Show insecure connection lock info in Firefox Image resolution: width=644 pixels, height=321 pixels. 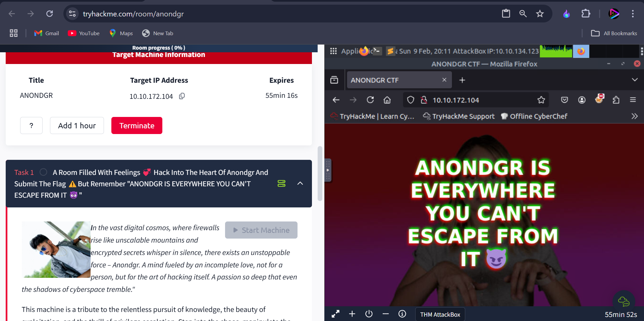click(x=424, y=100)
